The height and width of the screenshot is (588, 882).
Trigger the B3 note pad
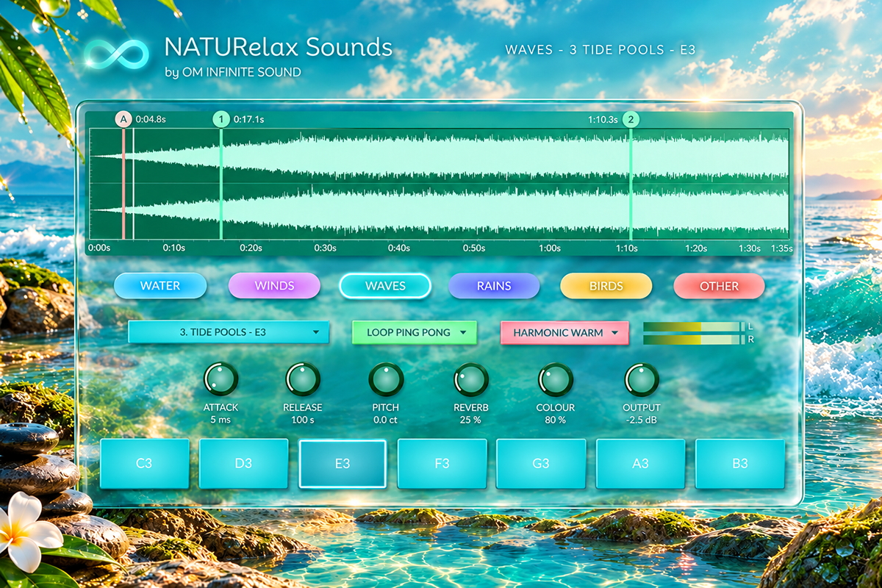pyautogui.click(x=740, y=464)
